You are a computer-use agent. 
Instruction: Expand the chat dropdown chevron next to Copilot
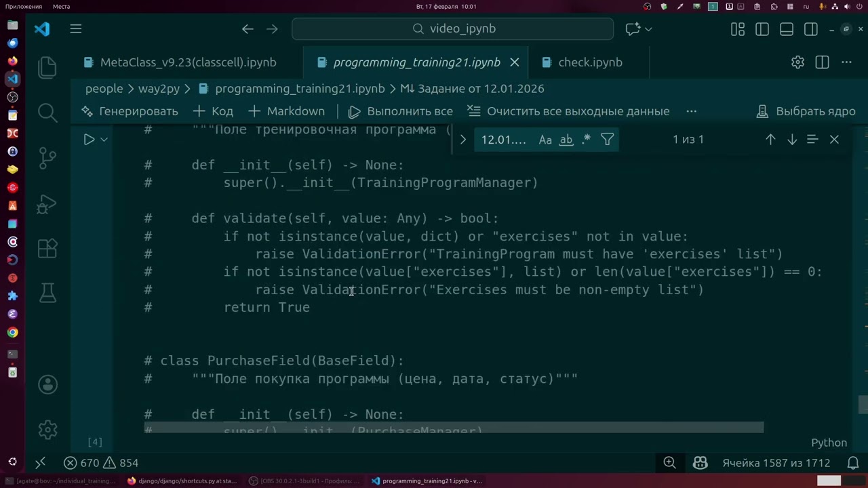(648, 28)
